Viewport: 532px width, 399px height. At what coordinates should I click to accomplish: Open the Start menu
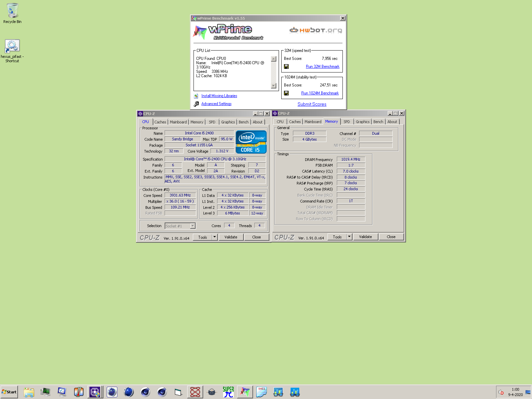pyautogui.click(x=9, y=392)
